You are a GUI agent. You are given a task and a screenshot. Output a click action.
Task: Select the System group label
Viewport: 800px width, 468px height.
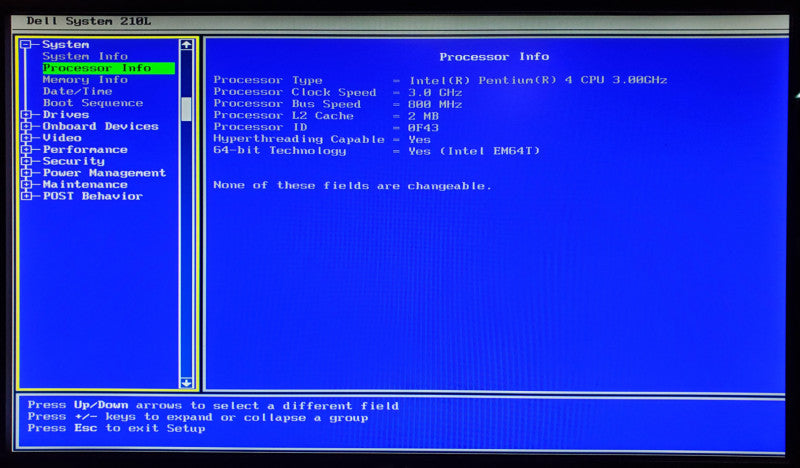click(65, 44)
